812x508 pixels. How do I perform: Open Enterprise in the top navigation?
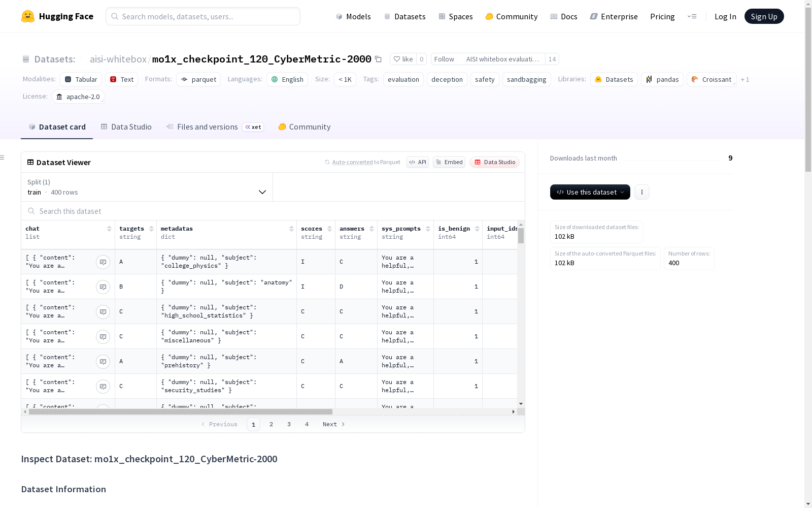pos(614,16)
